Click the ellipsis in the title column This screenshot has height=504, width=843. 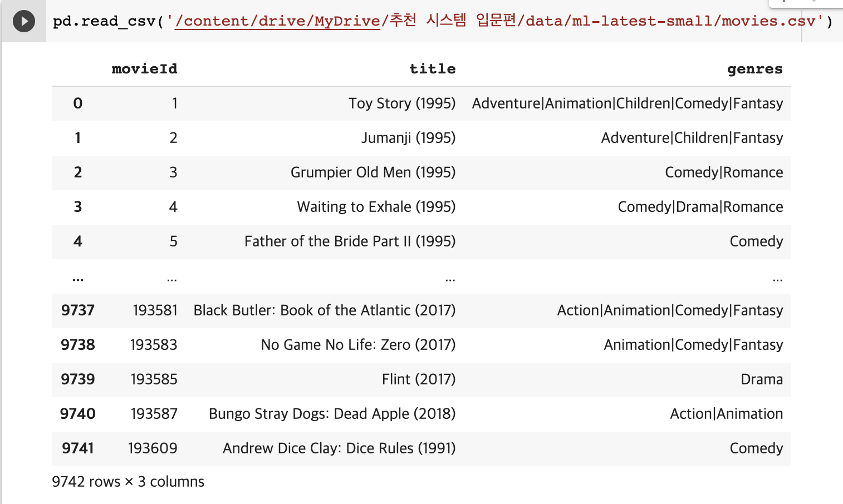(450, 279)
